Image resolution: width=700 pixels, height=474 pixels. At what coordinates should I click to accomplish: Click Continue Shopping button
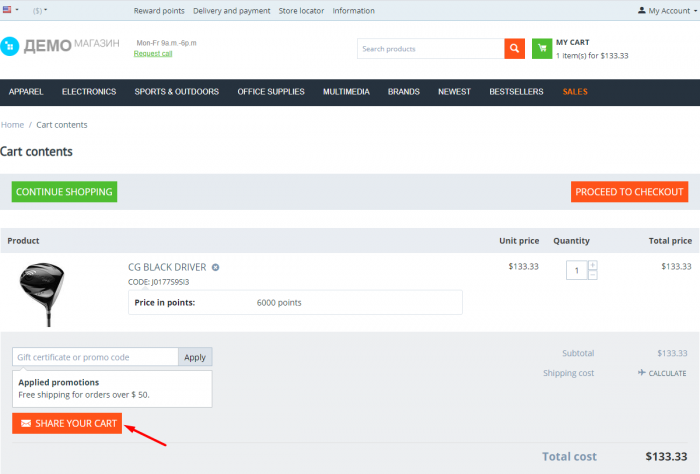tap(64, 192)
